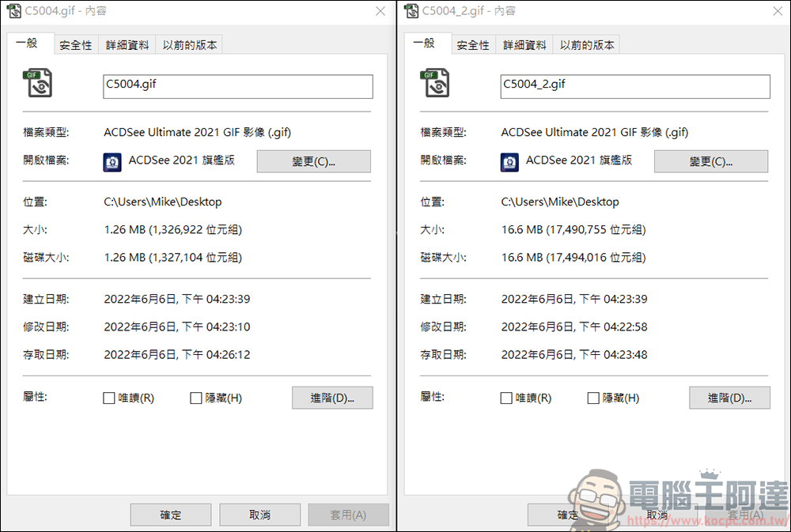Screen dimensions: 791x532
Task: Open 進階(D)... in C5004_2.gif window
Action: [x=730, y=398]
